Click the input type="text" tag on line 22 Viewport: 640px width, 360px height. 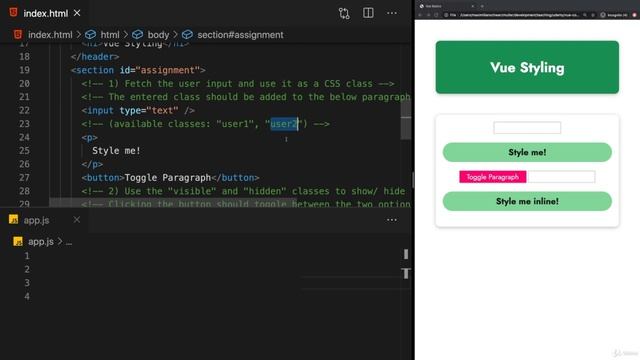(138, 111)
